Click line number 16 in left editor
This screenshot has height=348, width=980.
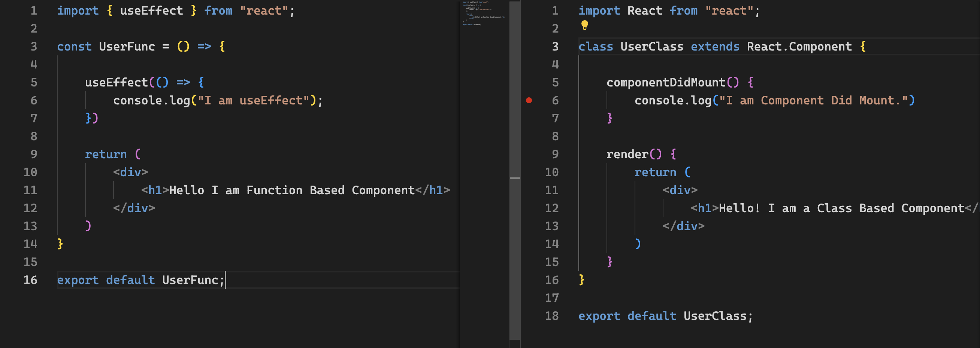click(30, 280)
